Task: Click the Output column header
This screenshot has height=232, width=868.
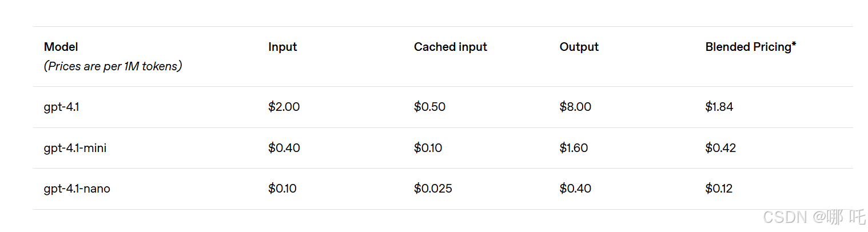Action: (x=579, y=47)
